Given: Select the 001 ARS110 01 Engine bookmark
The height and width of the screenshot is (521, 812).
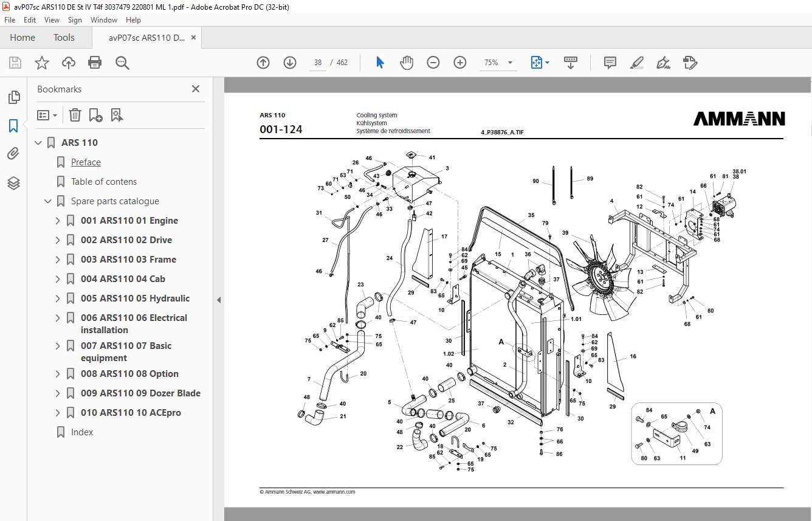Looking at the screenshot, I should (129, 221).
